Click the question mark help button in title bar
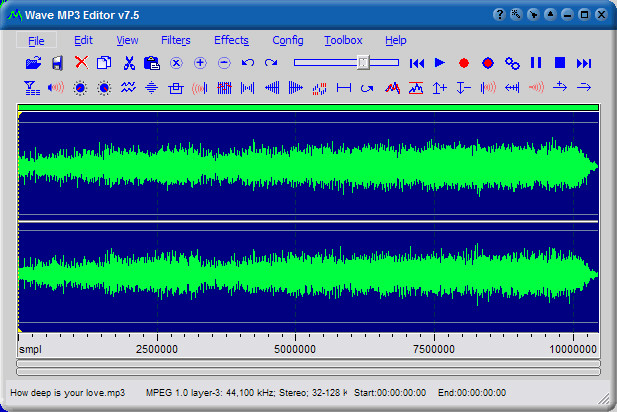Image resolution: width=617 pixels, height=412 pixels. pos(499,15)
